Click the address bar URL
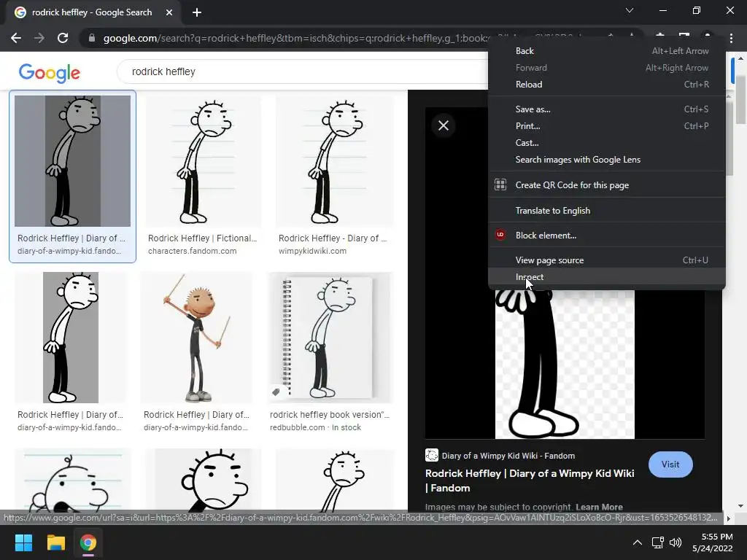The image size is (747, 560). (295, 38)
